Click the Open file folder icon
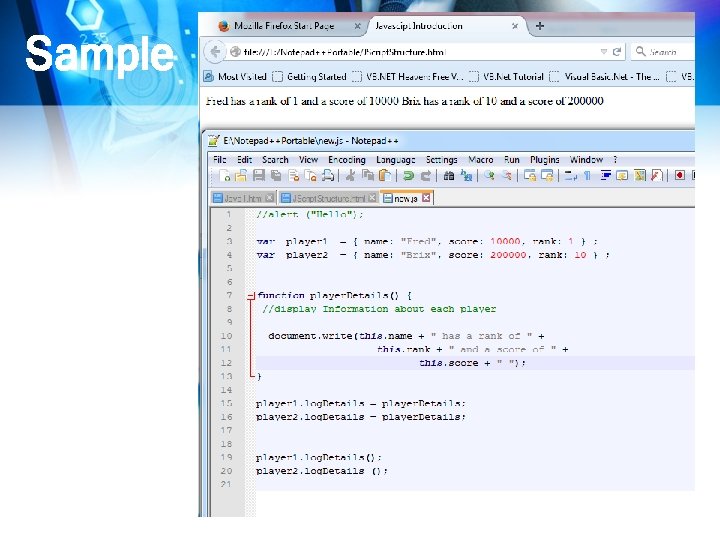720x540 pixels. click(241, 175)
